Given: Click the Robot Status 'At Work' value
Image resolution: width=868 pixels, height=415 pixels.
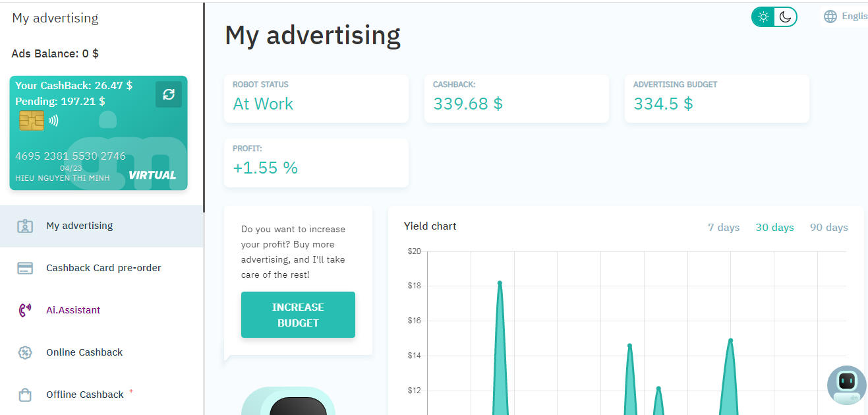Looking at the screenshot, I should (263, 104).
